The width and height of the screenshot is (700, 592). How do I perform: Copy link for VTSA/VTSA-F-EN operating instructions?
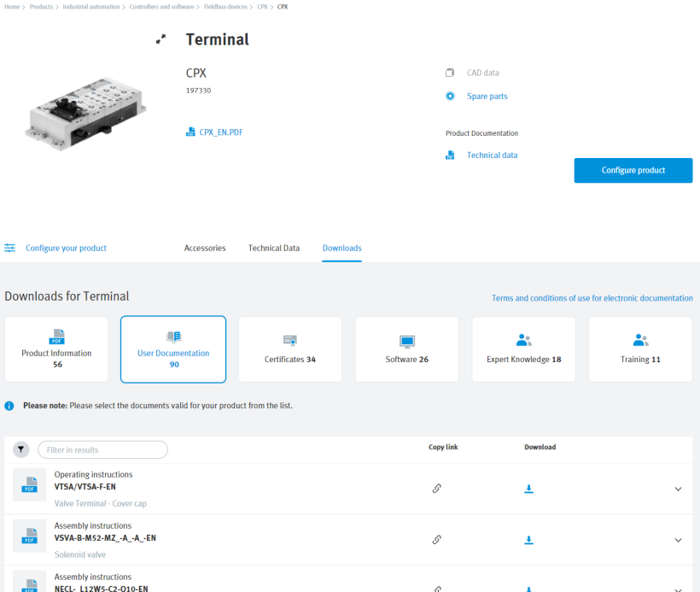437,489
